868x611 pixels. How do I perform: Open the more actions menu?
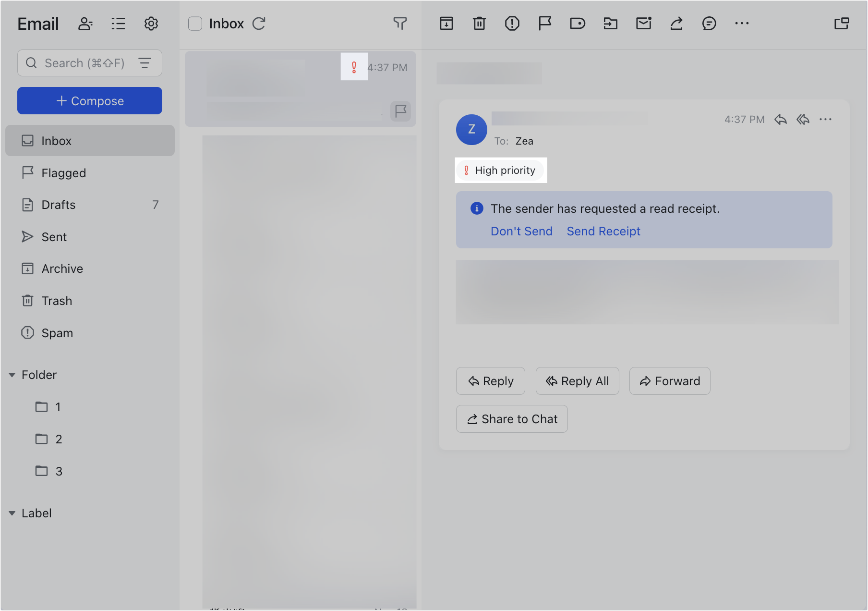pyautogui.click(x=742, y=23)
